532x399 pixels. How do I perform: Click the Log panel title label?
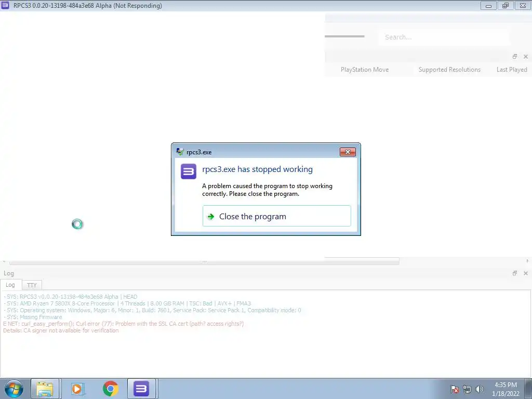click(x=9, y=273)
